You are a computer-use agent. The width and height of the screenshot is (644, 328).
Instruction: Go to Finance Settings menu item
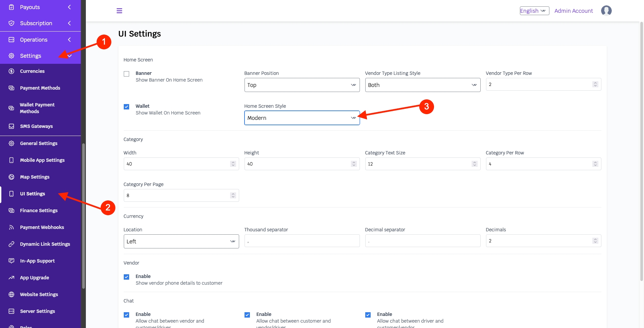tap(39, 210)
